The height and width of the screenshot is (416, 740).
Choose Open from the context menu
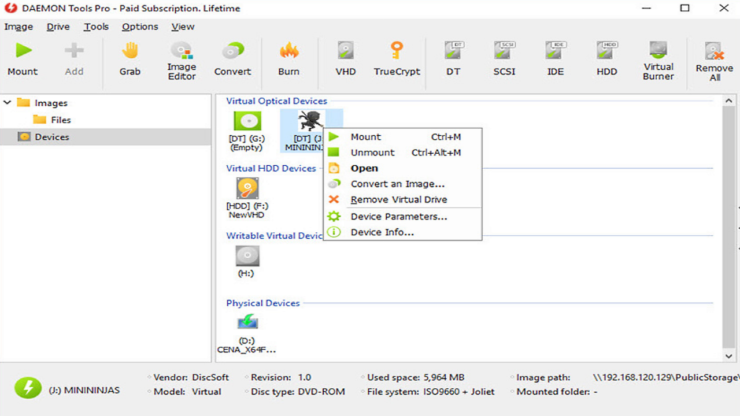click(403, 168)
